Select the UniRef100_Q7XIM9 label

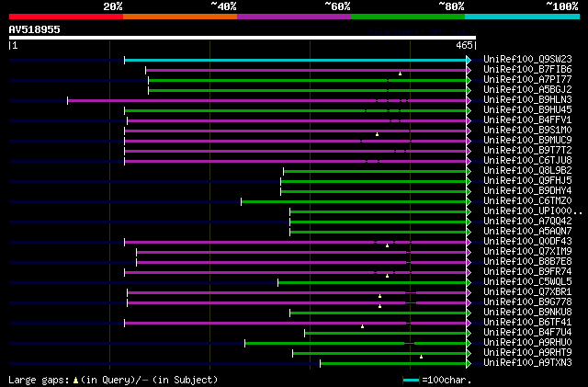click(x=527, y=252)
